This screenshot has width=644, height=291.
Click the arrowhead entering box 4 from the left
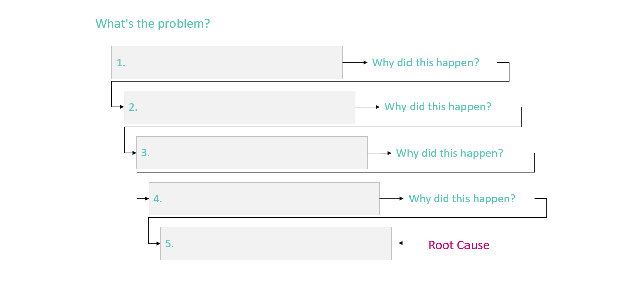tap(146, 198)
